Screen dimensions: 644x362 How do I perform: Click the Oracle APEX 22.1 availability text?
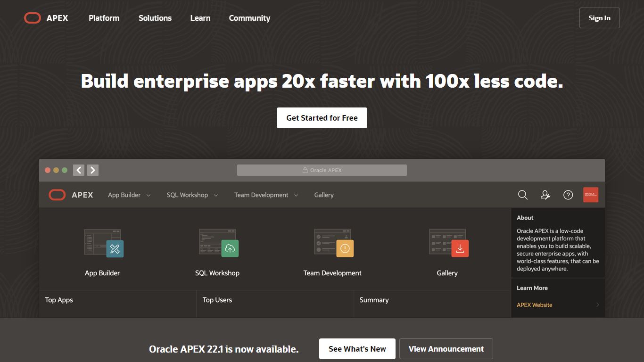click(x=224, y=349)
